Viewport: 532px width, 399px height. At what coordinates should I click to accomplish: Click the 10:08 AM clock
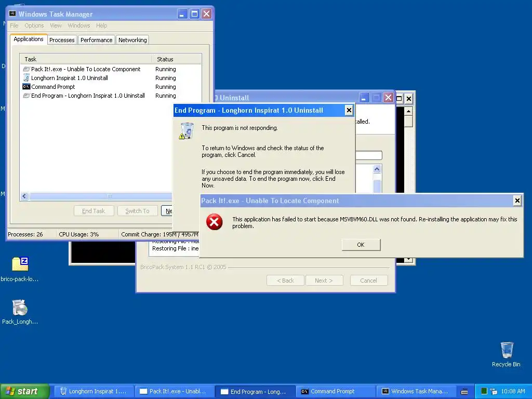click(513, 391)
